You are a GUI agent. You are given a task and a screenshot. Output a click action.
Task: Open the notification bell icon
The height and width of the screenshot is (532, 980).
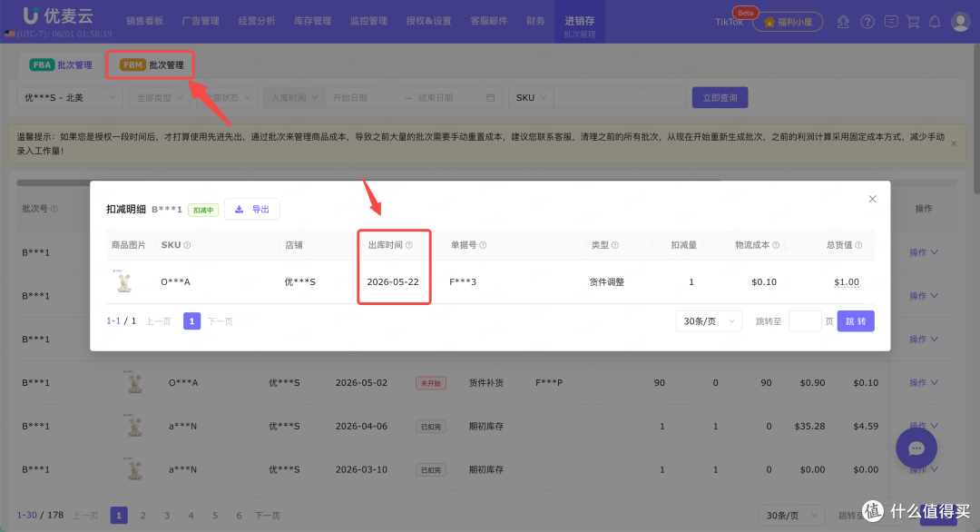click(x=935, y=23)
